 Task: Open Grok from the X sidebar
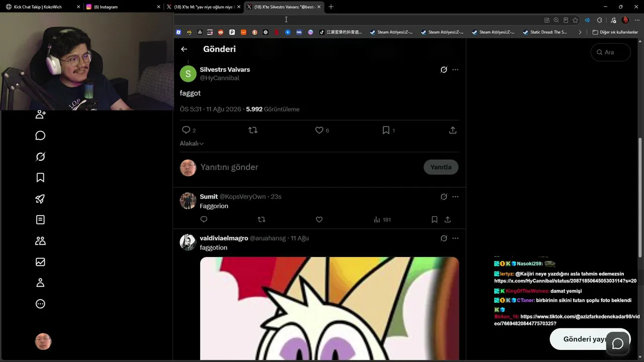41,157
